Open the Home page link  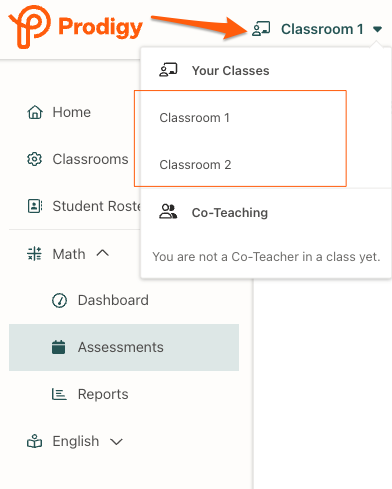(x=71, y=112)
